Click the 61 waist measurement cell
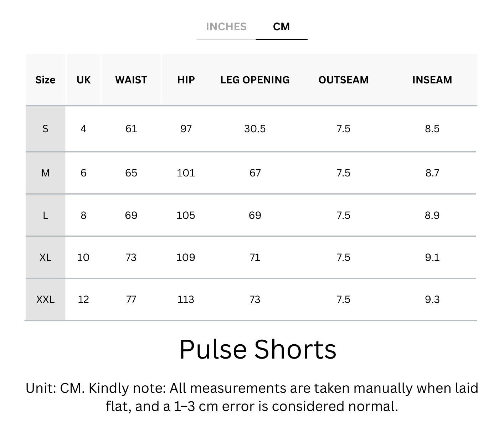Image resolution: width=504 pixels, height=432 pixels. 131,129
